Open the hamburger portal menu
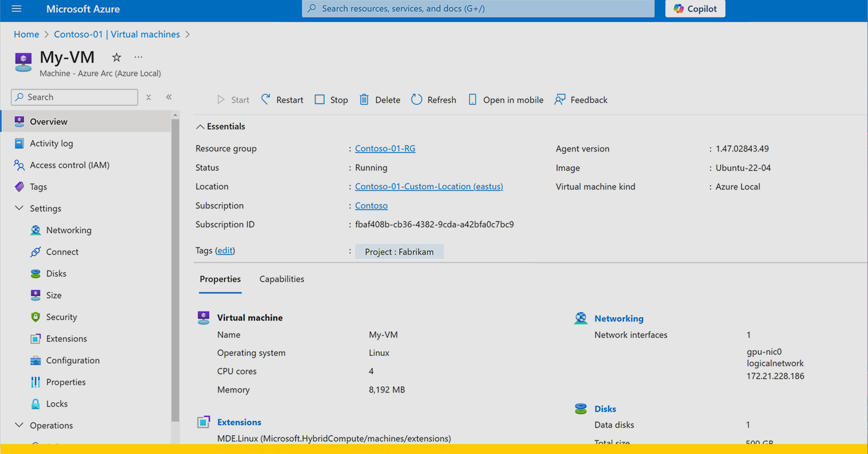Image resolution: width=868 pixels, height=454 pixels. (17, 9)
